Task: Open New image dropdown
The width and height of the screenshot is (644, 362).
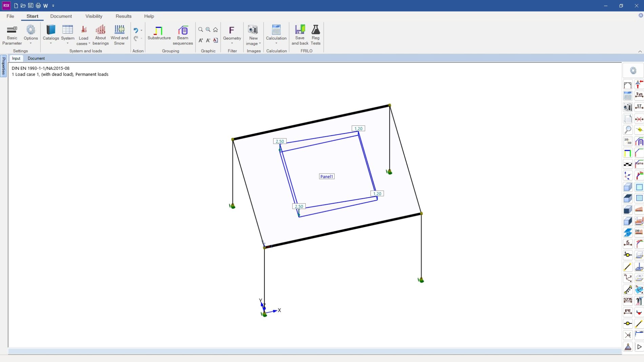Action: pos(253,35)
